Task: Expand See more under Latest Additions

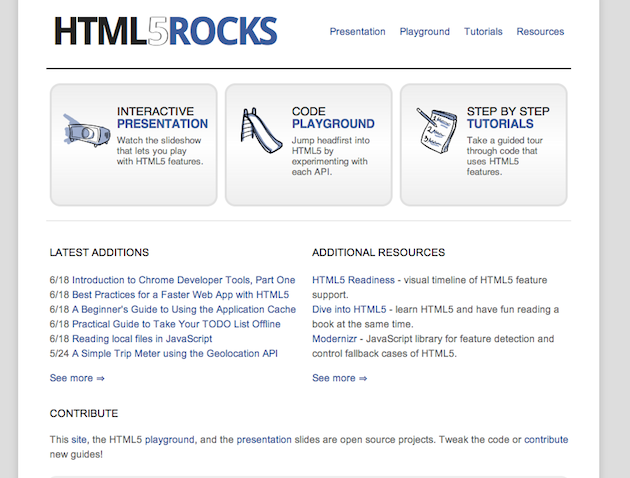Action: [x=77, y=378]
